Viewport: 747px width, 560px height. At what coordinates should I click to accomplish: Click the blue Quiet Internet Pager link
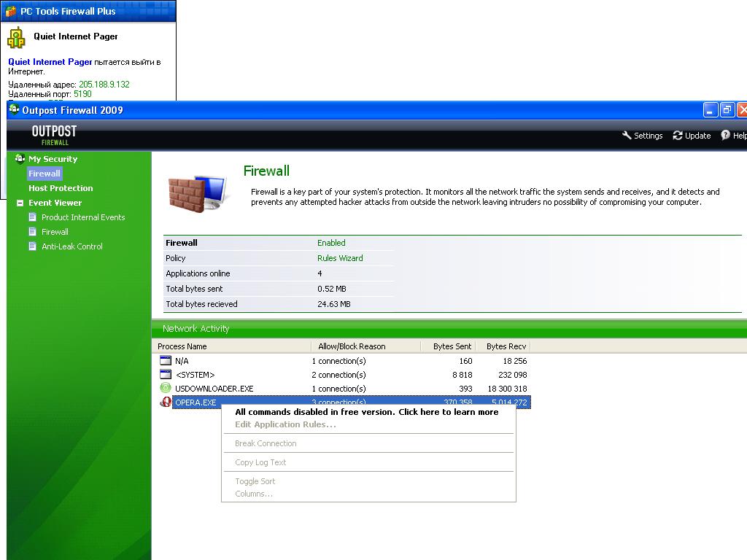[x=50, y=62]
